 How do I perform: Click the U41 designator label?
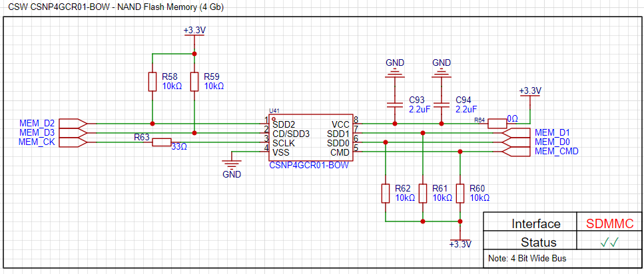(x=274, y=111)
